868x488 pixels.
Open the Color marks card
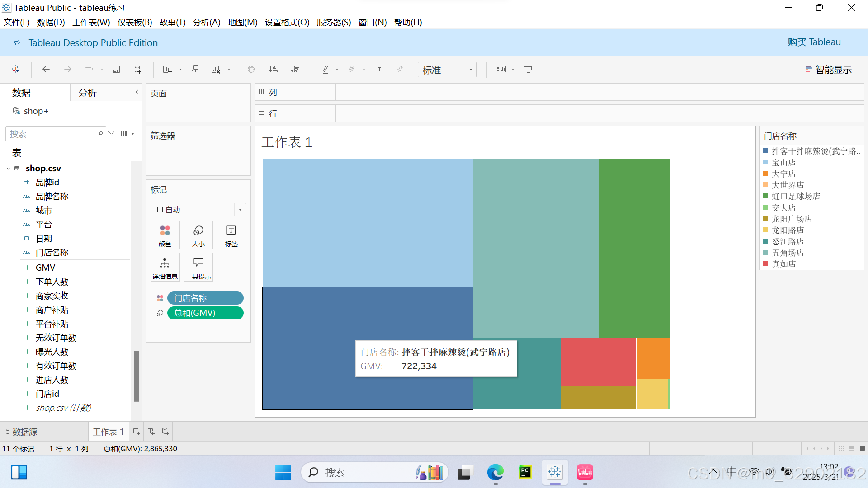coord(165,235)
